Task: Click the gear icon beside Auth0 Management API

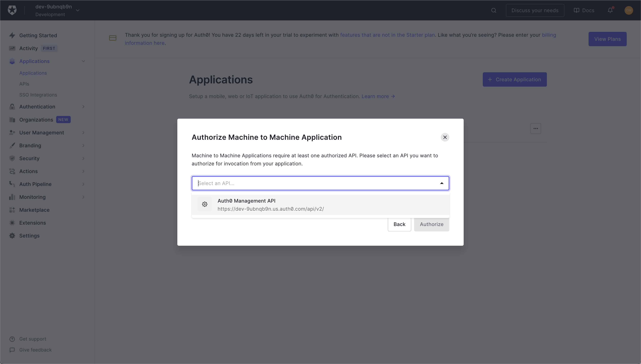Action: click(x=205, y=204)
